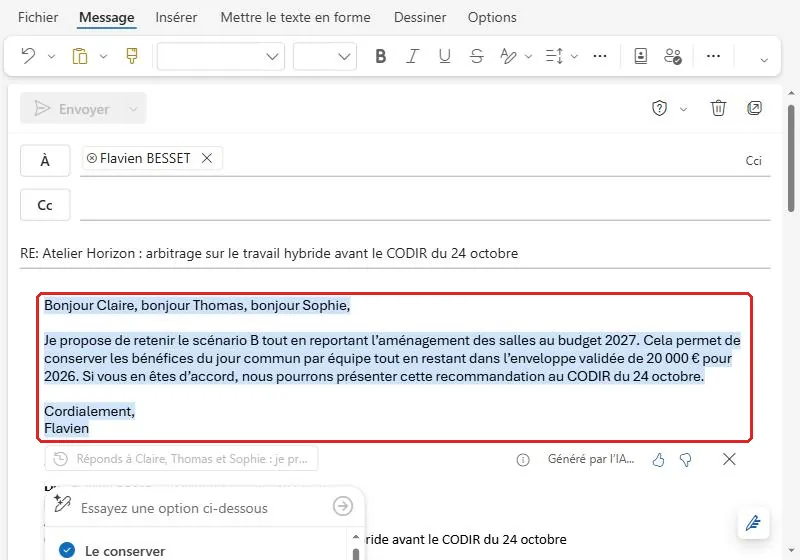Click the Check names people icon
The height and width of the screenshot is (560, 800).
click(x=673, y=56)
